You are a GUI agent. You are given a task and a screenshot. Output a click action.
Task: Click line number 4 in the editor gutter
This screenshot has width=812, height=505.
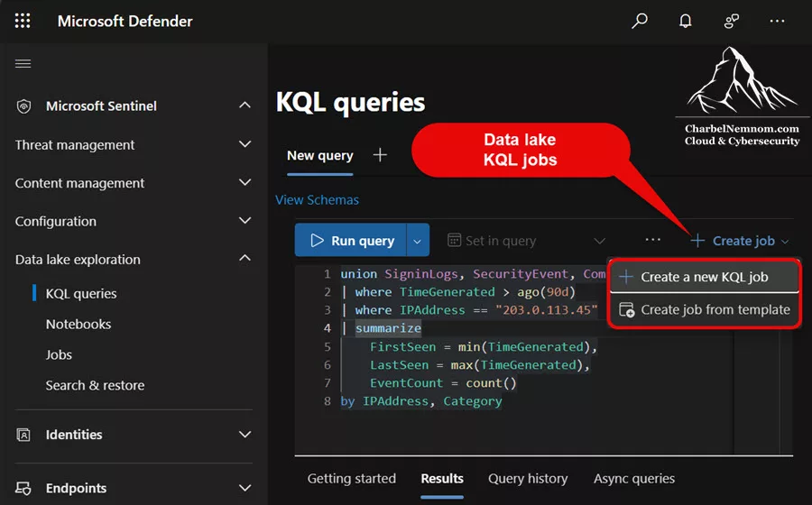327,328
